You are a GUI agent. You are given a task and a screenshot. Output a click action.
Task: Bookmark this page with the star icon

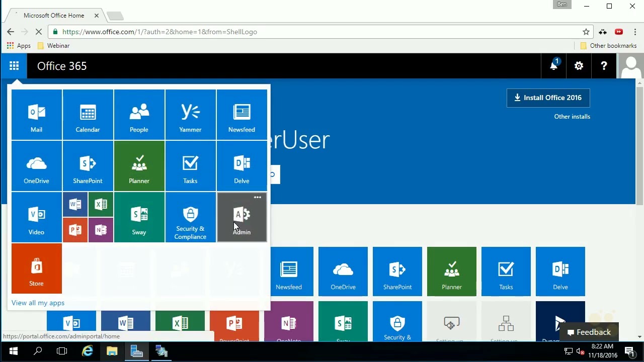(x=586, y=32)
